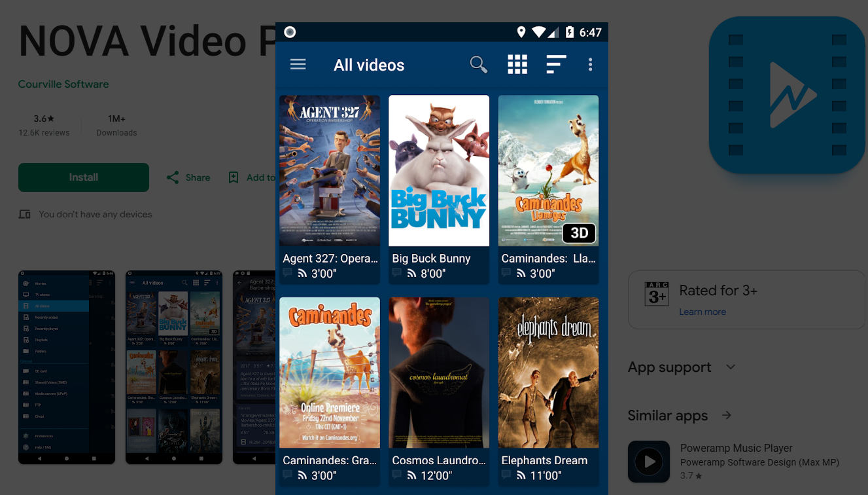868x495 pixels.
Task: Click the cellular signal icon in status bar
Action: (x=554, y=32)
